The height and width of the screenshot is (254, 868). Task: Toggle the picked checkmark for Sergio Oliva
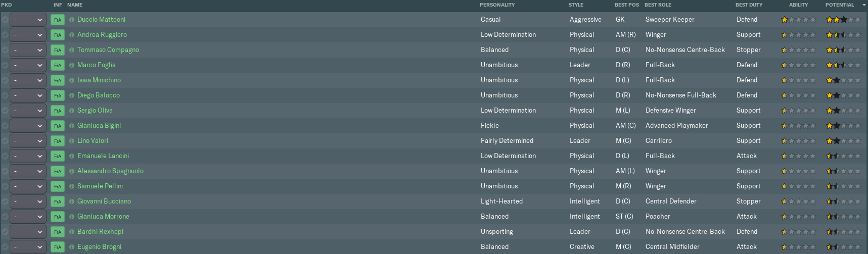click(5, 111)
